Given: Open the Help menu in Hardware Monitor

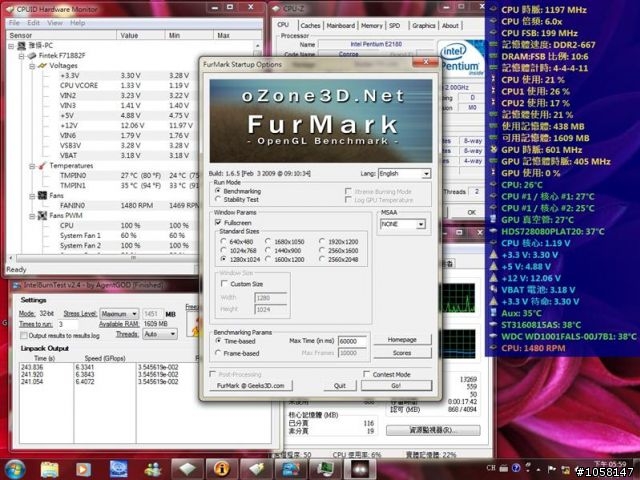Looking at the screenshot, I should click(77, 23).
